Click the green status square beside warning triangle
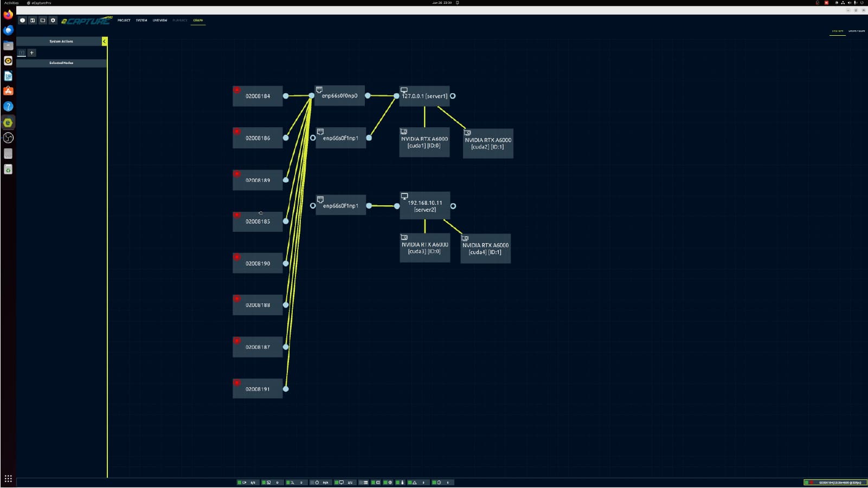868x488 pixels. [x=409, y=483]
